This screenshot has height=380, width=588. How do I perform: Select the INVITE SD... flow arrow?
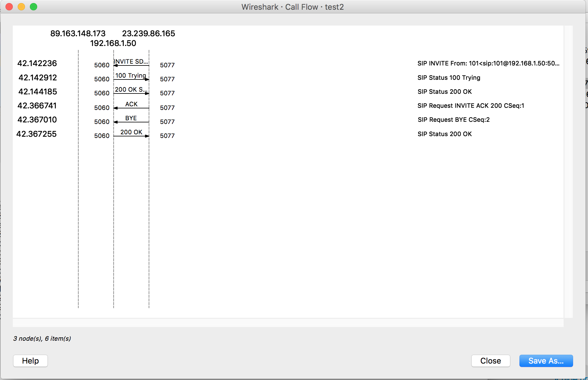pyautogui.click(x=131, y=65)
